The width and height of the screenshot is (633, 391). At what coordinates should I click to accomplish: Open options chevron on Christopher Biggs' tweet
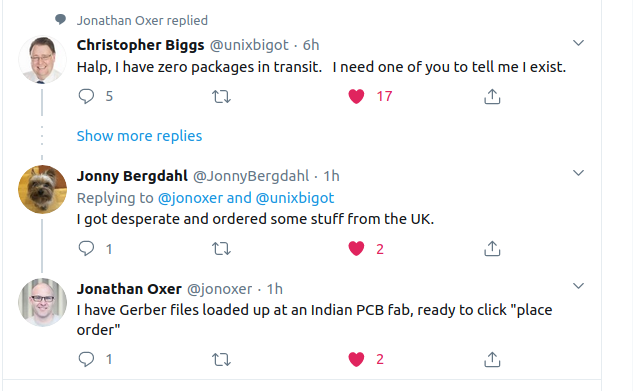579,43
